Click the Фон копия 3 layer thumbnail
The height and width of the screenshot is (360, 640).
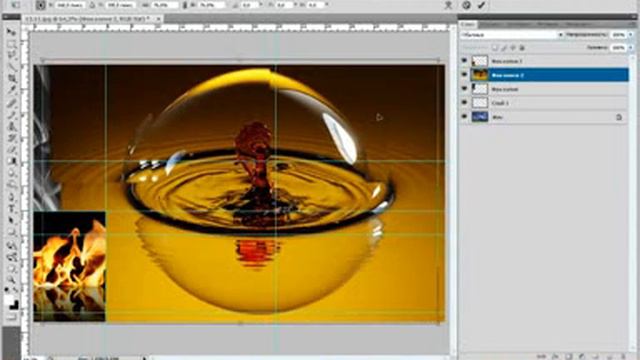pyautogui.click(x=480, y=61)
